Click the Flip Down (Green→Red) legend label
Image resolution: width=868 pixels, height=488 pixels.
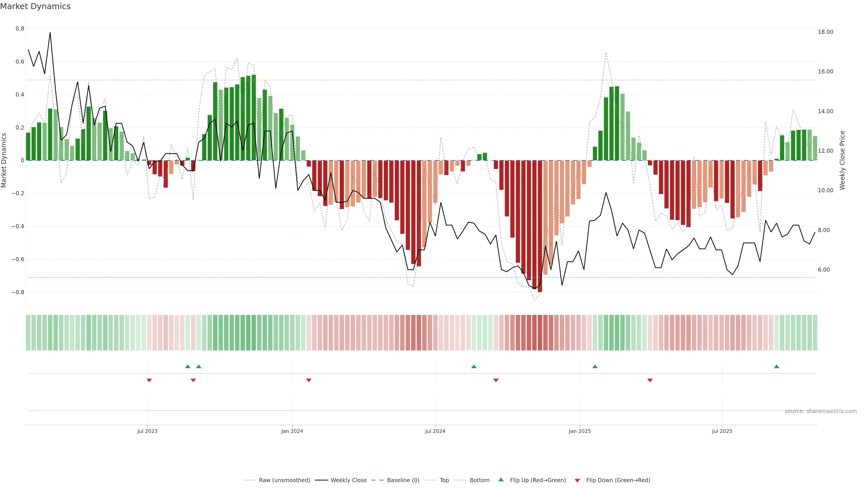tap(618, 480)
